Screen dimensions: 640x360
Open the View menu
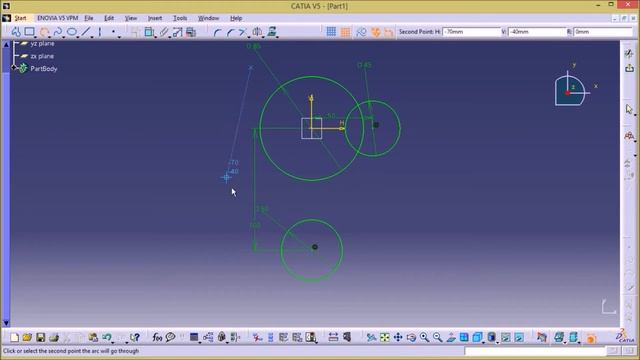pos(131,18)
